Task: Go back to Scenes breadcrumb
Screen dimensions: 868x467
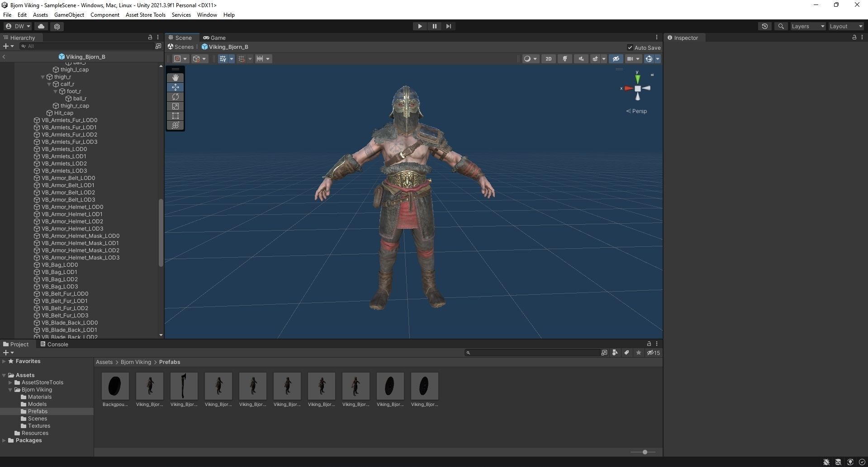Action: pos(180,47)
